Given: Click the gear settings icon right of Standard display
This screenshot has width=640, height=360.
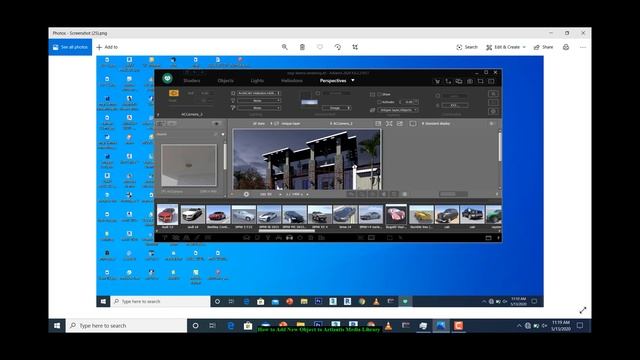Looking at the screenshot, I should click(491, 123).
